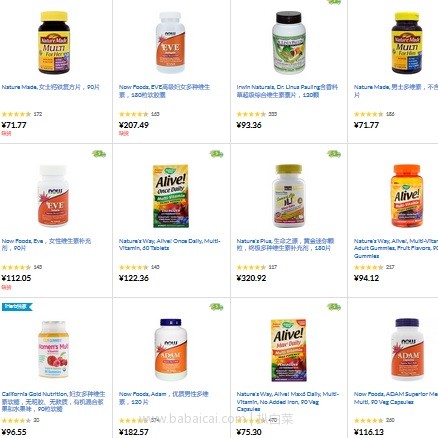Open Alive! Once Daily box image
The width and height of the screenshot is (438, 438).
click(x=171, y=196)
